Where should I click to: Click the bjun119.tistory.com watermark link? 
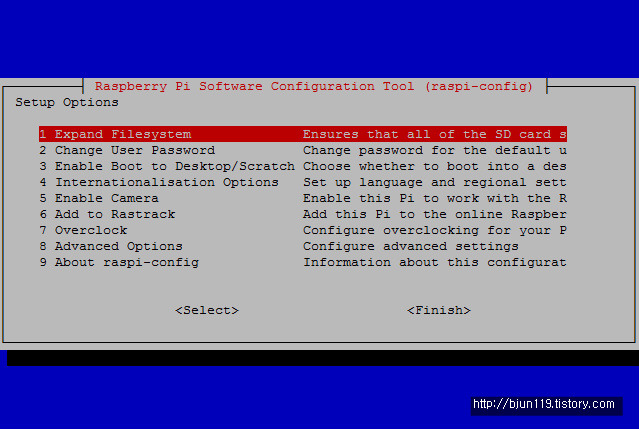(x=544, y=404)
